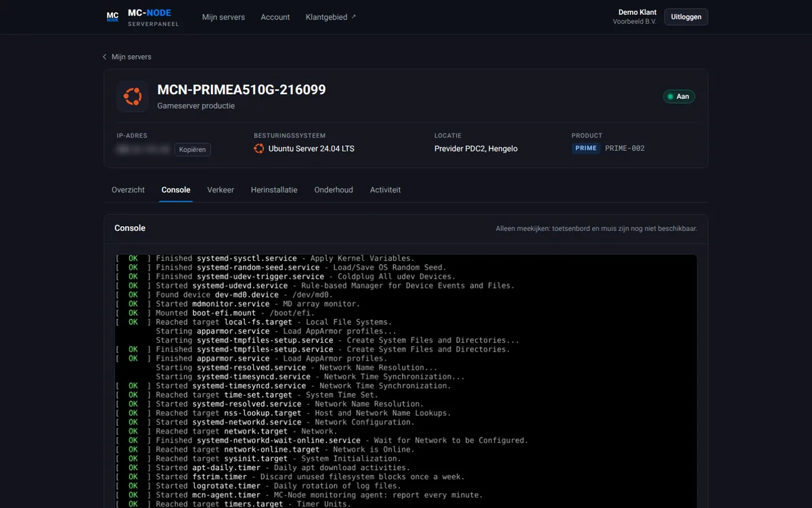Click the Started apt-daily.timer line
The width and height of the screenshot is (812, 508).
[263, 468]
